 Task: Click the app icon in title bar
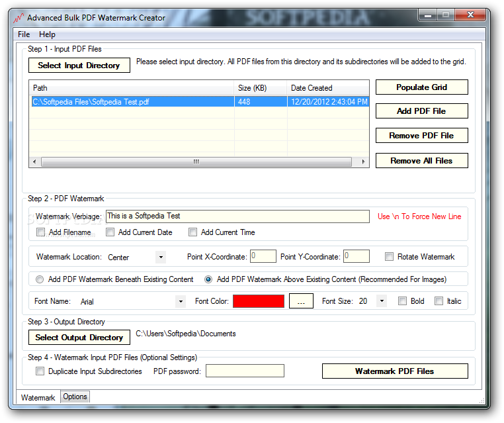pyautogui.click(x=19, y=18)
